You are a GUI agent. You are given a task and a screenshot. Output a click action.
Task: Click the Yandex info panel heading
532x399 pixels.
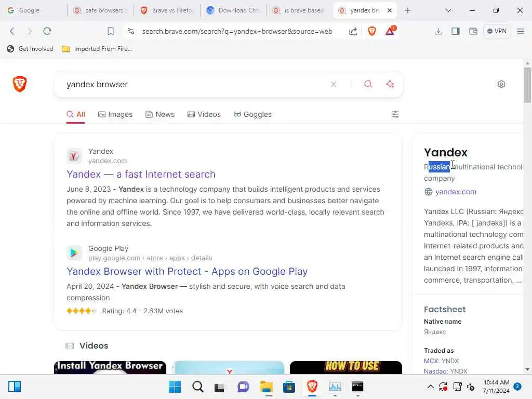tap(445, 152)
